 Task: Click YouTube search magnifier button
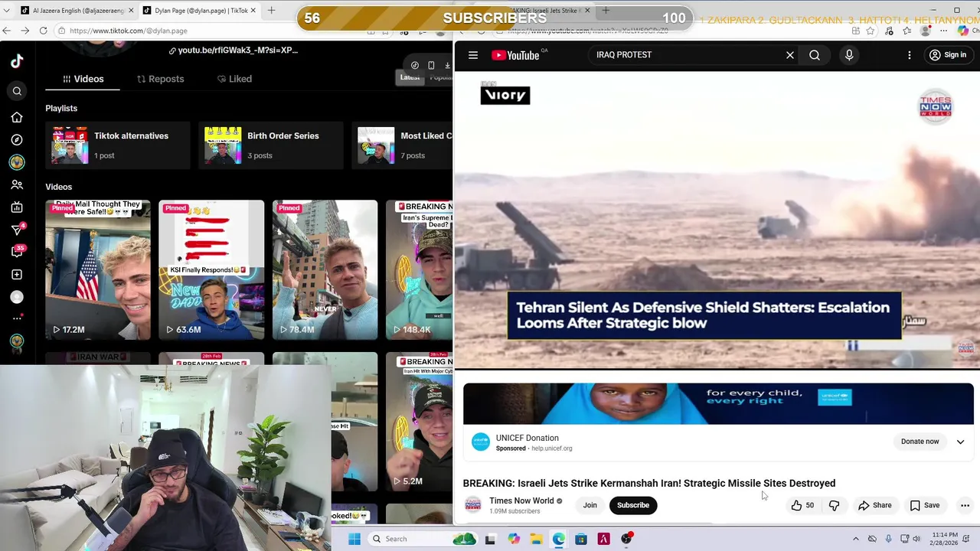pos(815,55)
